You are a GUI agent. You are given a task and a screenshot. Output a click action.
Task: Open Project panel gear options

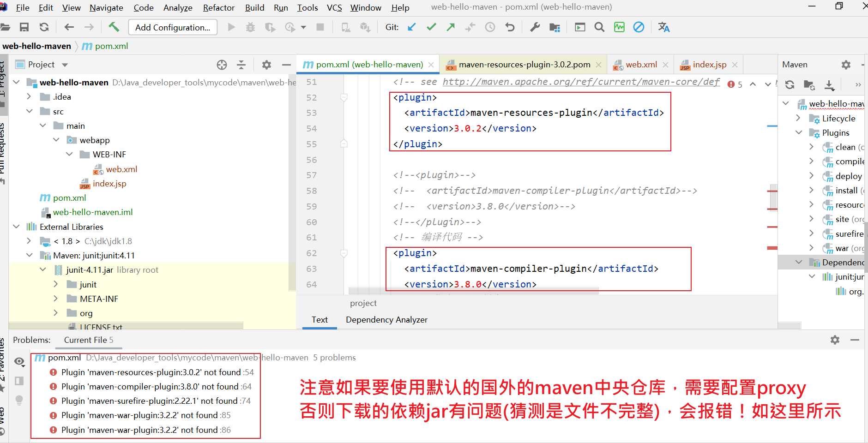coord(266,65)
